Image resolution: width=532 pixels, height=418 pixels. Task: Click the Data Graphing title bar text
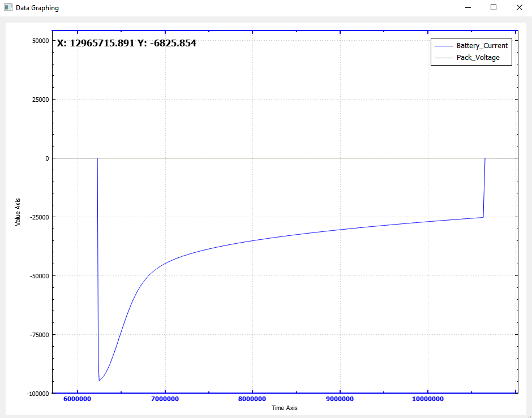[x=37, y=8]
